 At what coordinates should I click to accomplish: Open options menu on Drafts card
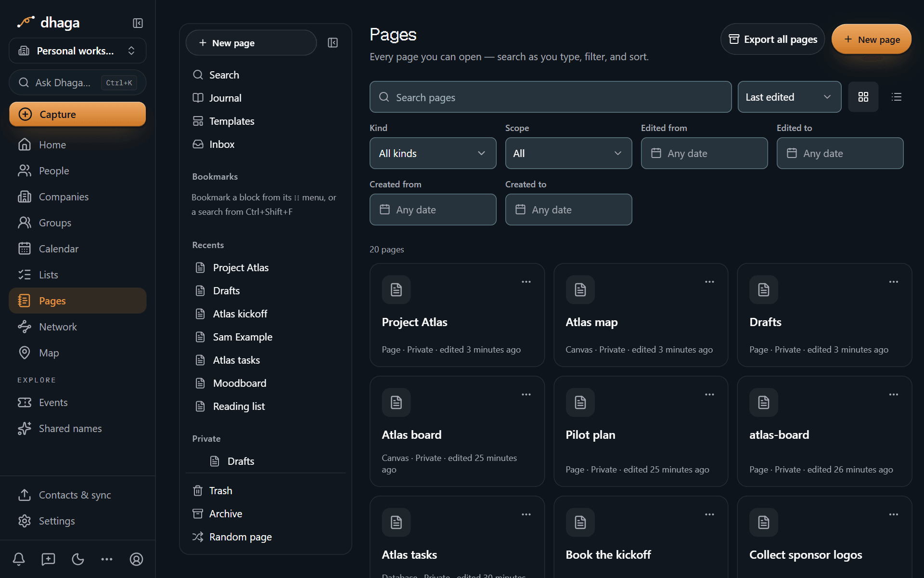[x=894, y=282]
